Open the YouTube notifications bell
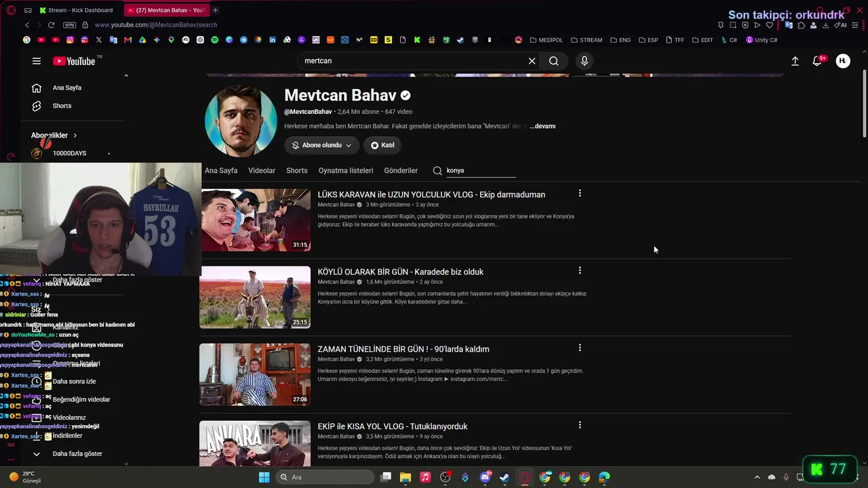This screenshot has width=868, height=488. [x=818, y=61]
